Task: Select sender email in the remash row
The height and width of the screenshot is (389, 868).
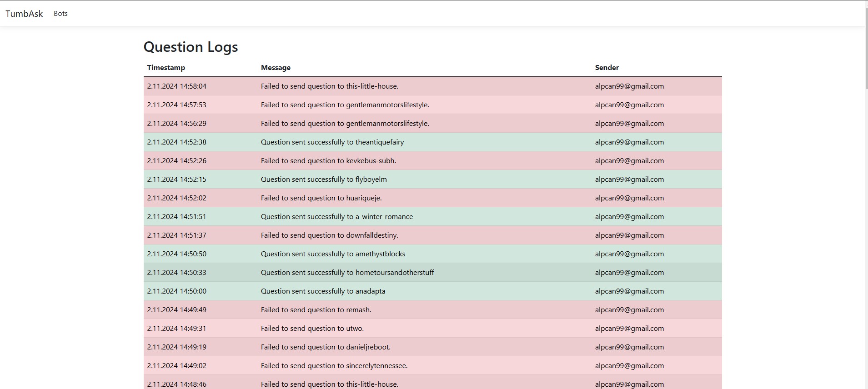Action: coord(629,310)
